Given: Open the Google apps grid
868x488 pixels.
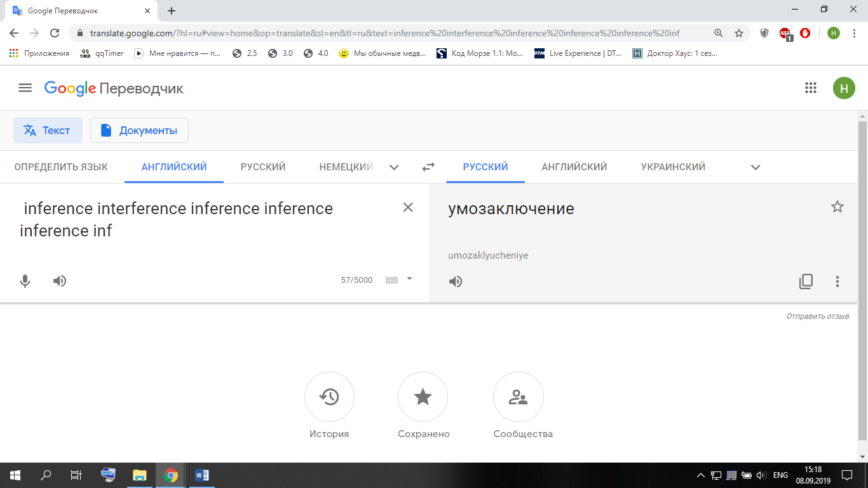Looking at the screenshot, I should 810,88.
